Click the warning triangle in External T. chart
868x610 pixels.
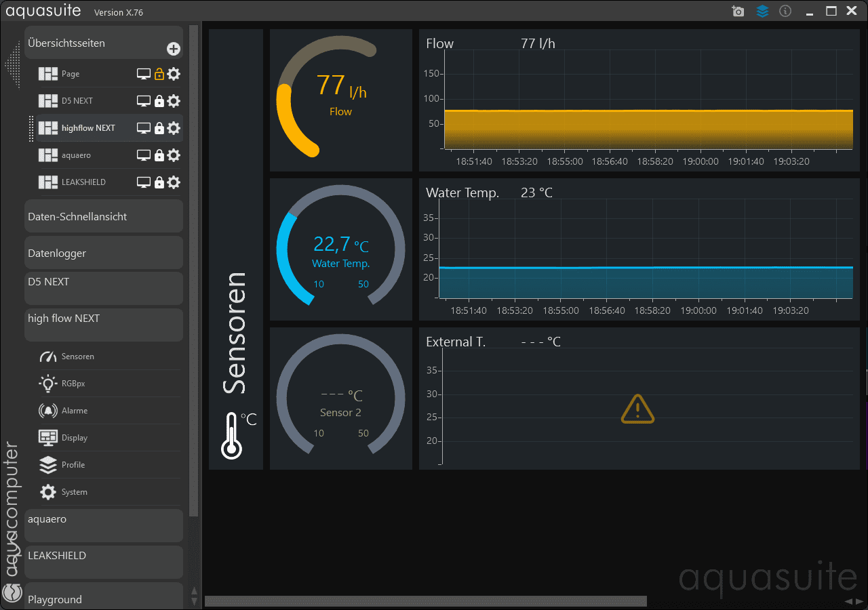pyautogui.click(x=637, y=409)
